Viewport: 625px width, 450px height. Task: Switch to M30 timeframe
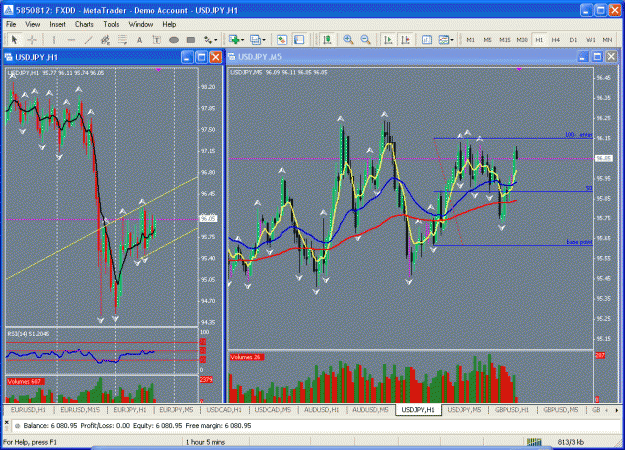522,40
